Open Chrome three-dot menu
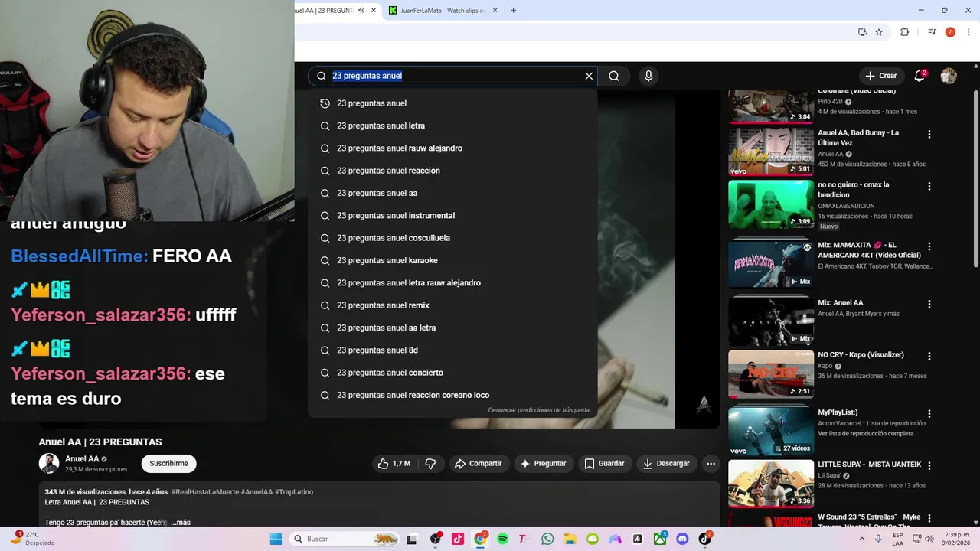This screenshot has height=551, width=980. (x=969, y=32)
